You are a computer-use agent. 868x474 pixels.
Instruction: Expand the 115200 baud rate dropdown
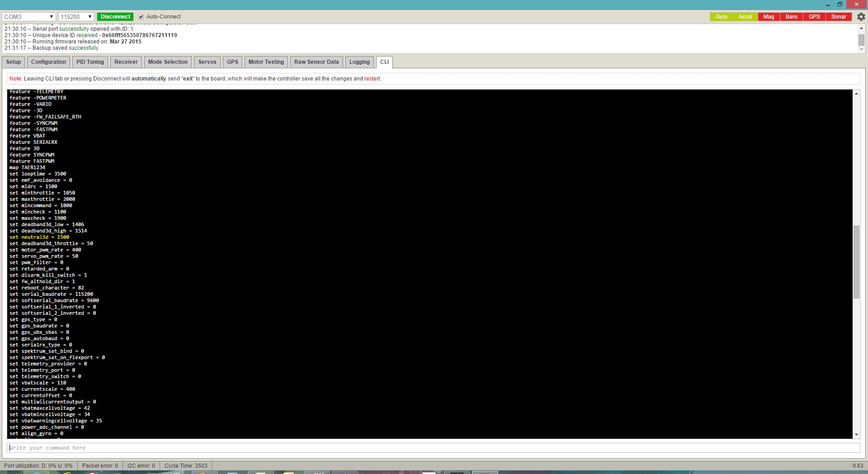click(76, 17)
